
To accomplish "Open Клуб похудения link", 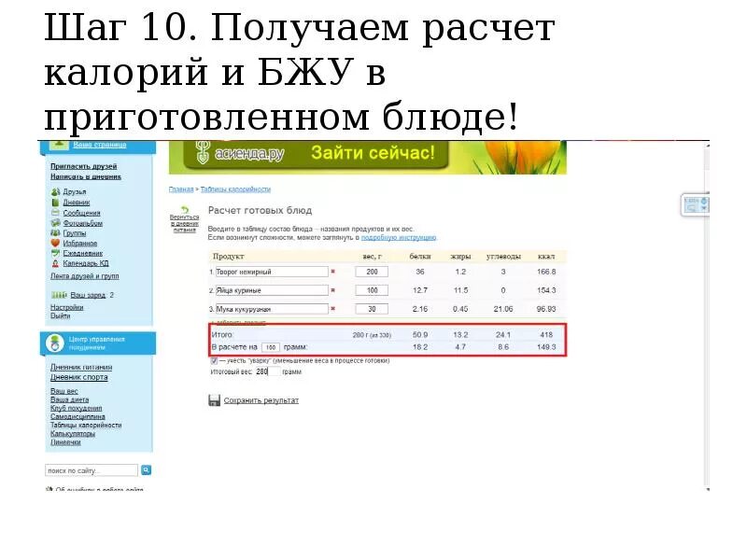I will coord(77,408).
